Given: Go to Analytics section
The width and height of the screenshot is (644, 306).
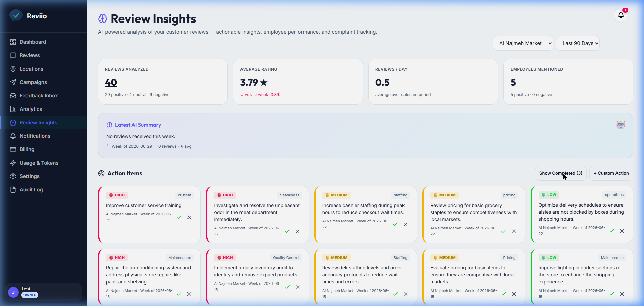Looking at the screenshot, I should point(44,109).
